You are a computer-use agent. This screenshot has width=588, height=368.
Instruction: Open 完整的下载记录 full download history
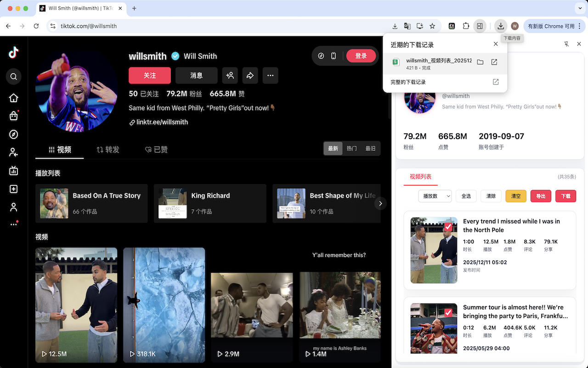pyautogui.click(x=445, y=82)
